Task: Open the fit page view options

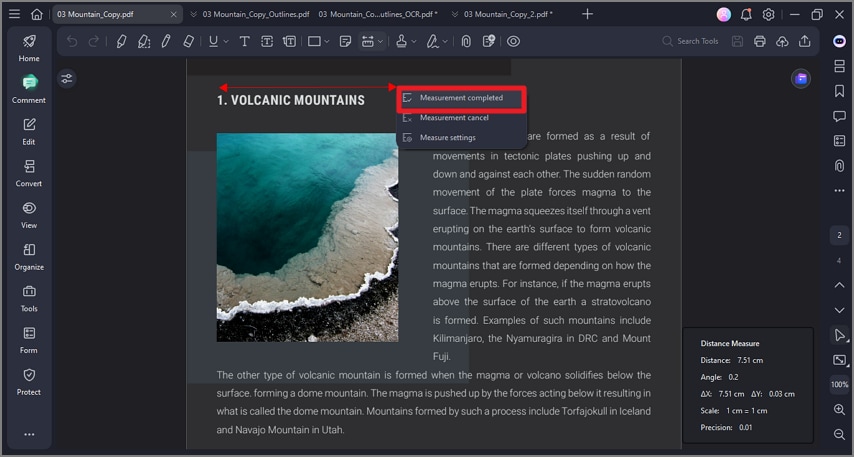Action: pyautogui.click(x=839, y=360)
